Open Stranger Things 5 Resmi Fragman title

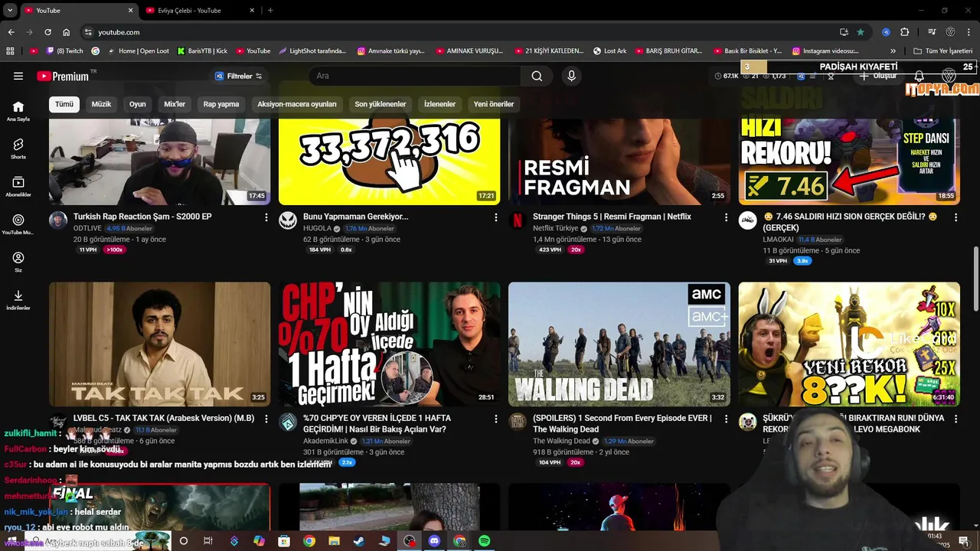tap(612, 217)
